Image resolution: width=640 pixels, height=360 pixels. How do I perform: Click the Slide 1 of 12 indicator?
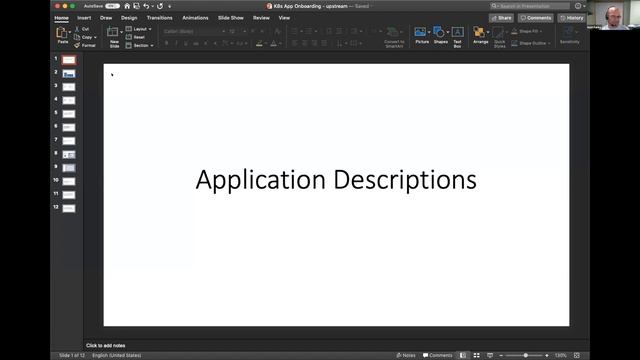[x=72, y=356]
